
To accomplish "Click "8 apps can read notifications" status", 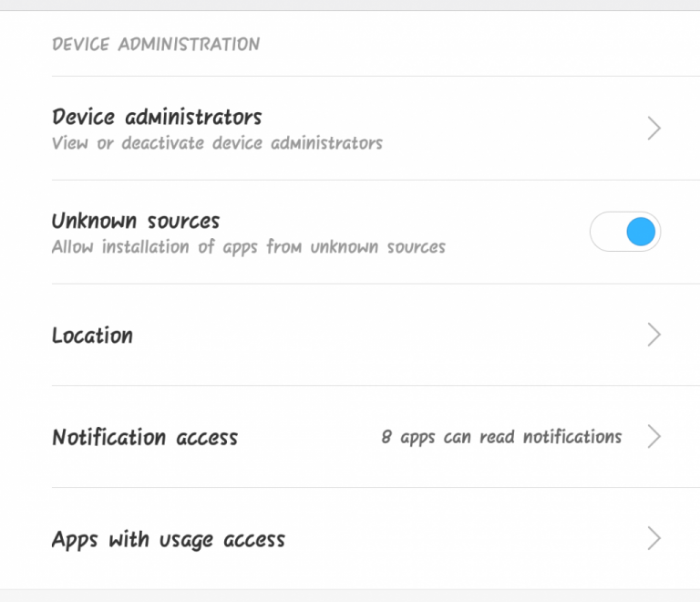I will [501, 437].
